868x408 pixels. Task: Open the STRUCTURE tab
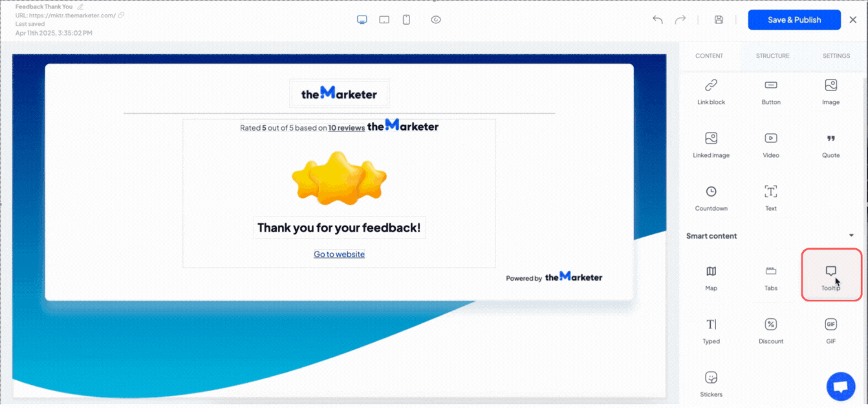(x=772, y=56)
